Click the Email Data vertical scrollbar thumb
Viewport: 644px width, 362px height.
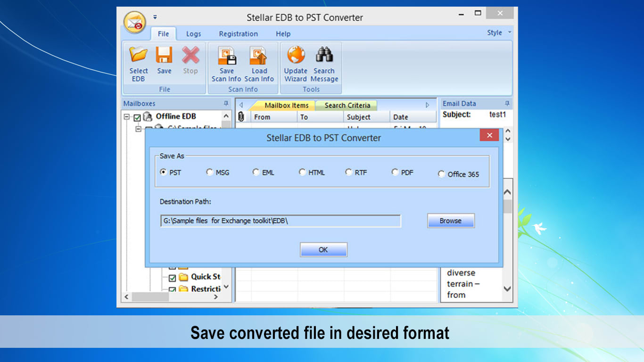tap(507, 206)
